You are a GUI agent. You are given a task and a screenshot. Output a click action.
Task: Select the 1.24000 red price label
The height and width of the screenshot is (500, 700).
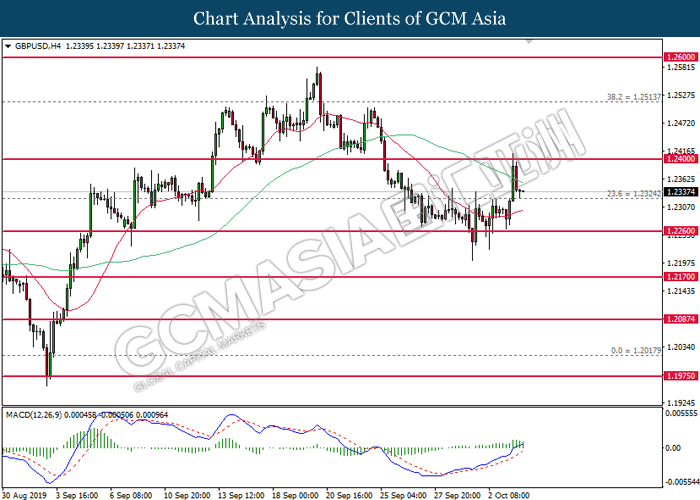(x=681, y=159)
